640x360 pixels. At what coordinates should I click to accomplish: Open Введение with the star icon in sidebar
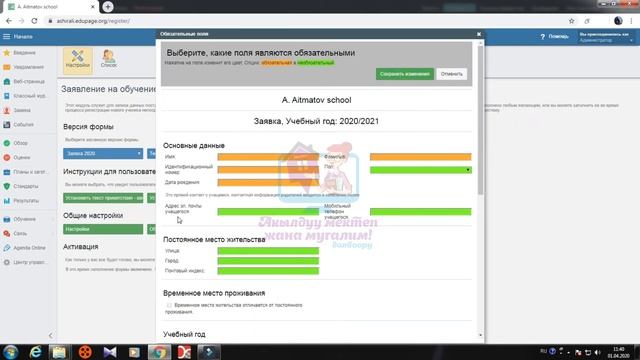[x=20, y=53]
